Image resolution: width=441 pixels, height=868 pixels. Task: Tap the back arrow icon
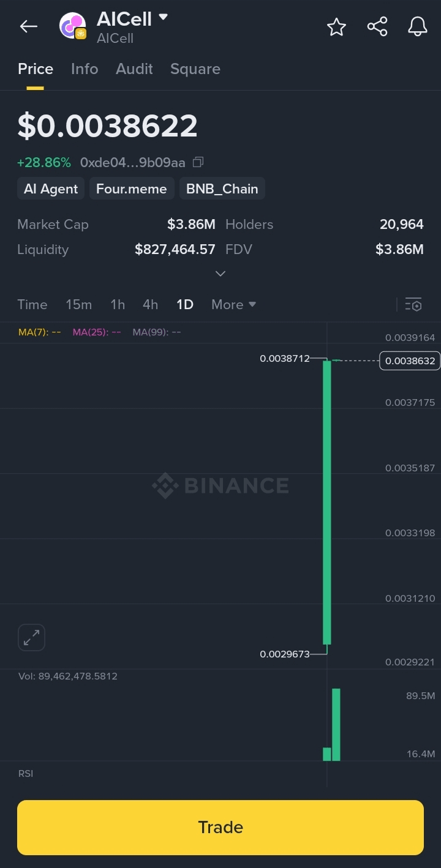coord(28,26)
